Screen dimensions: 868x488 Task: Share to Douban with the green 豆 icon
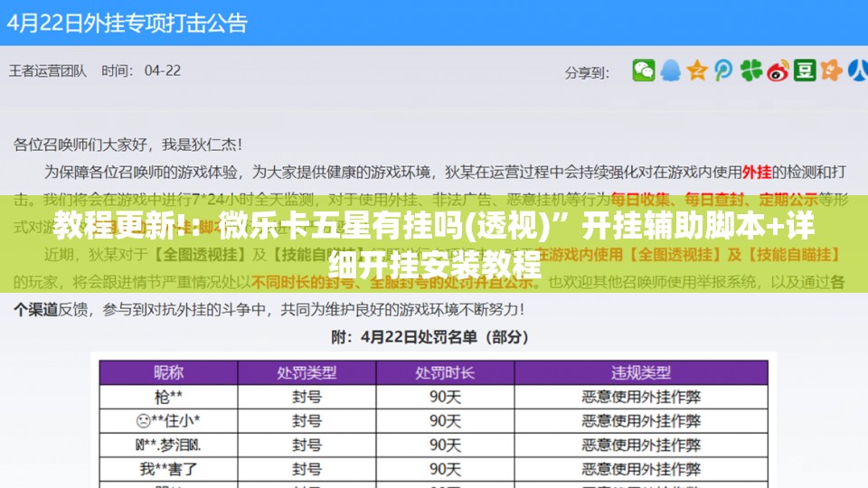[805, 70]
